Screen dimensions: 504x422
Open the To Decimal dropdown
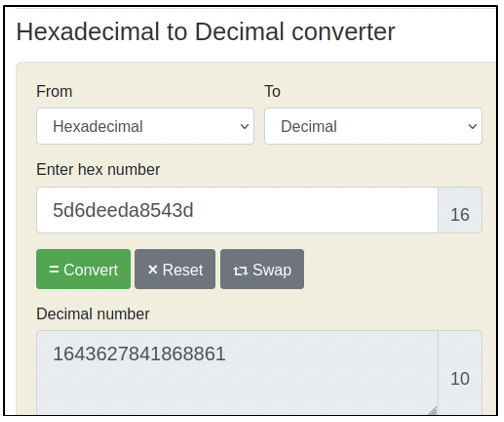coord(373,126)
